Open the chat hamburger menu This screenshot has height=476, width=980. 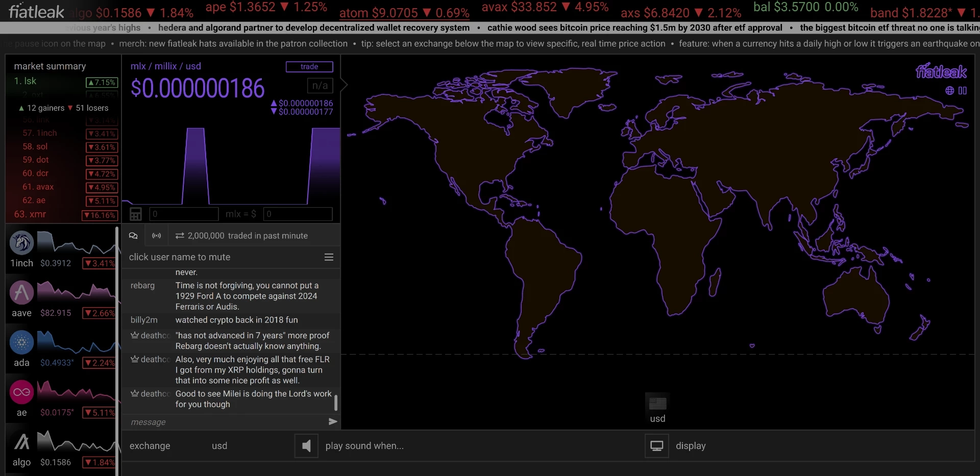329,257
